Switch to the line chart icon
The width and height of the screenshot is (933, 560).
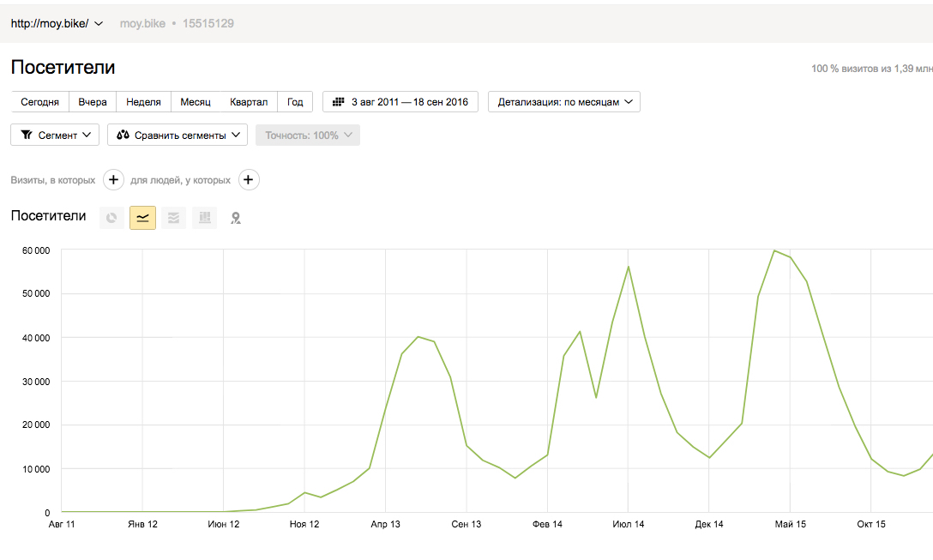[x=142, y=218]
